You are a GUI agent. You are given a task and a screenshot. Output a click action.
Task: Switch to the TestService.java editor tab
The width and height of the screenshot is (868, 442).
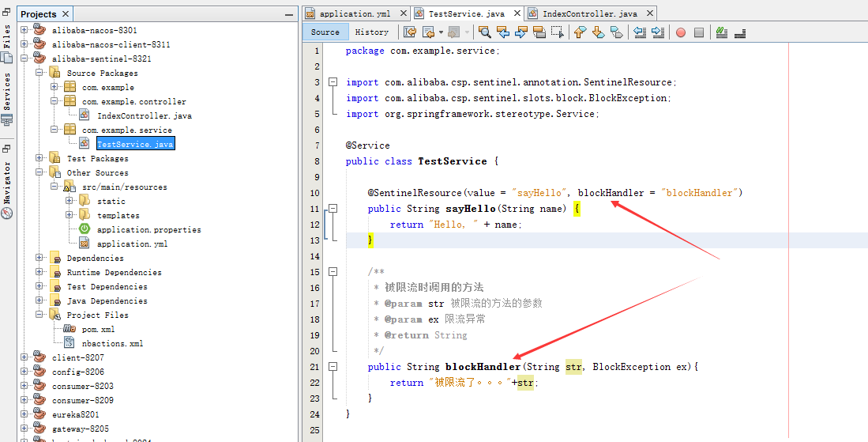tap(467, 14)
